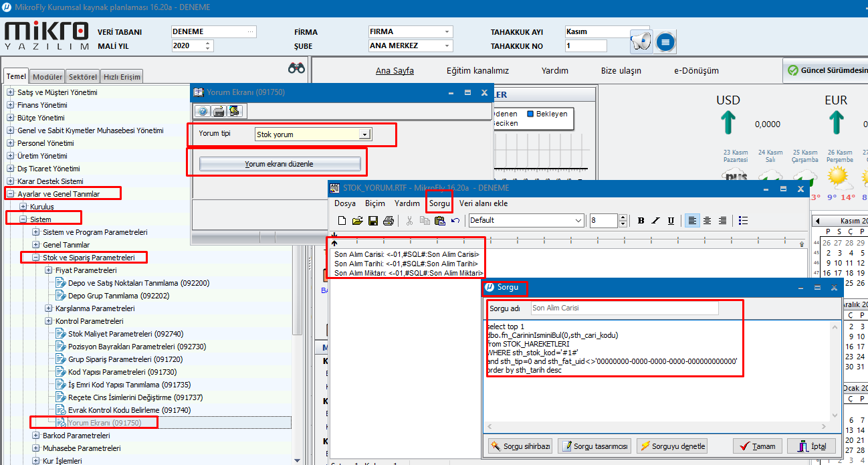This screenshot has width=868, height=465.
Task: Open the round blue menu icon
Action: pos(664,42)
